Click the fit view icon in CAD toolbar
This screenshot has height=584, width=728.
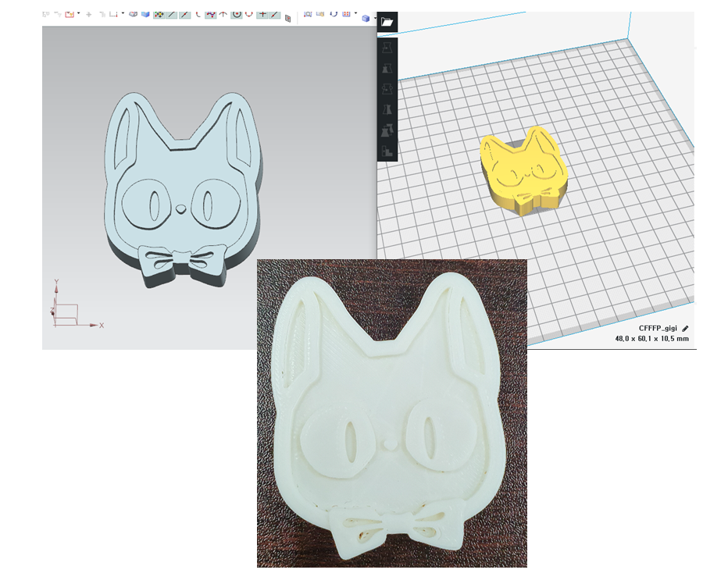pyautogui.click(x=307, y=14)
